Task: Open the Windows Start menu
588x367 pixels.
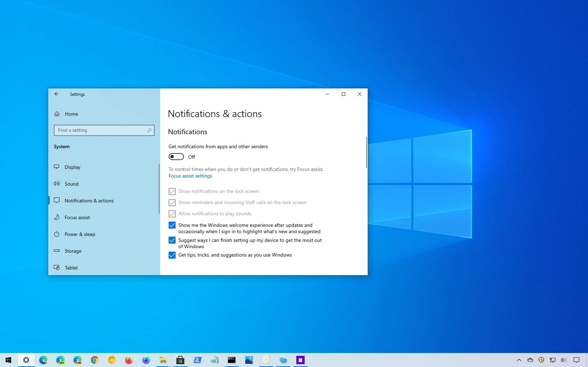Action: [x=8, y=360]
